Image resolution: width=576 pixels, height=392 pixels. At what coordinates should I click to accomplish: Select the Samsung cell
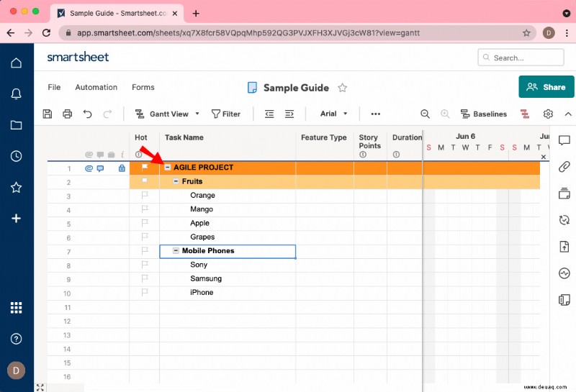(x=228, y=278)
